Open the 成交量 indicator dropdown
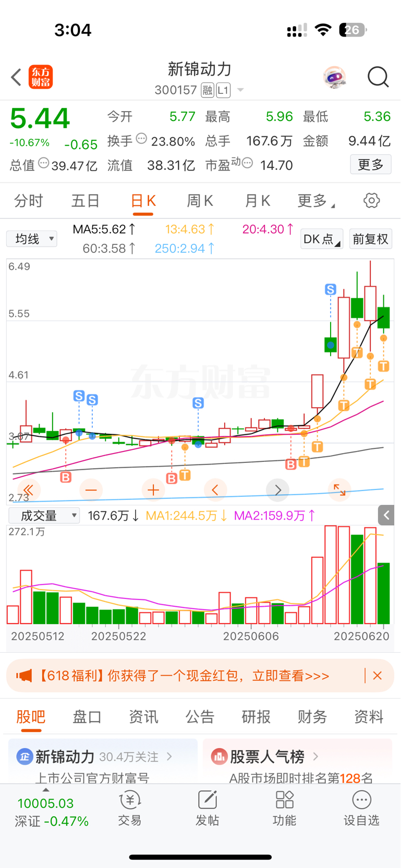 tap(44, 515)
